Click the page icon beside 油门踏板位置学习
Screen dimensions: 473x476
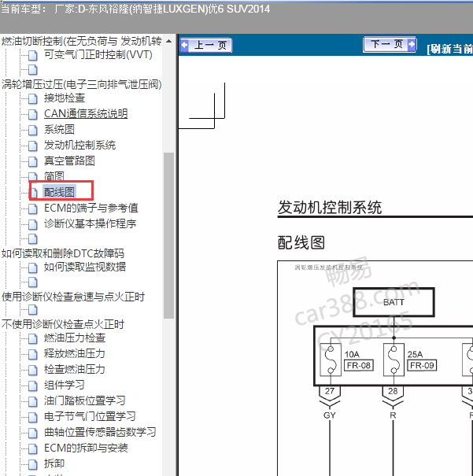[x=33, y=401]
